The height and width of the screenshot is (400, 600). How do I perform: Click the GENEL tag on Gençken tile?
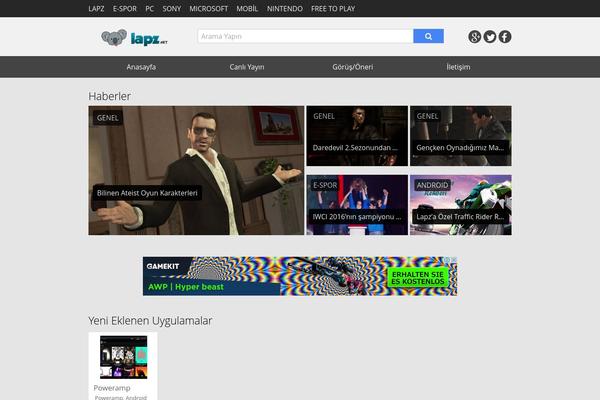point(427,116)
